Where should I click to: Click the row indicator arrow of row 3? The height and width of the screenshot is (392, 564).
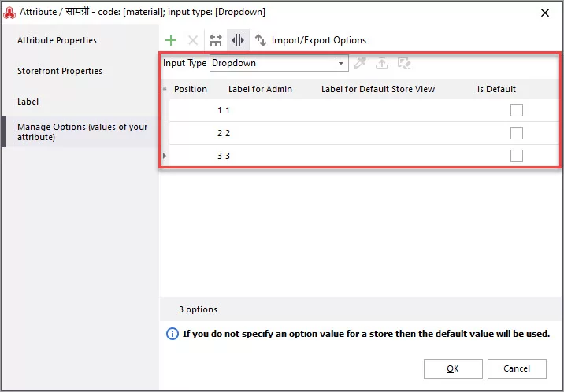pos(165,156)
